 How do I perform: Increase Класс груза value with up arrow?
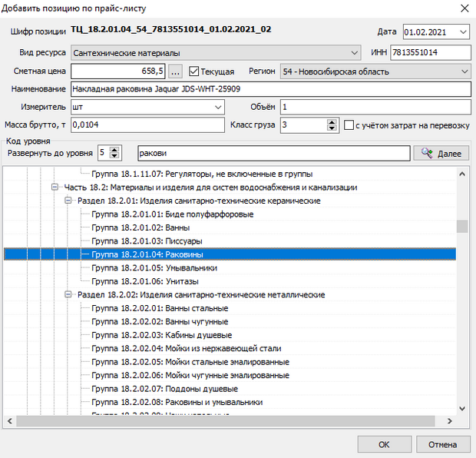tap(332, 122)
